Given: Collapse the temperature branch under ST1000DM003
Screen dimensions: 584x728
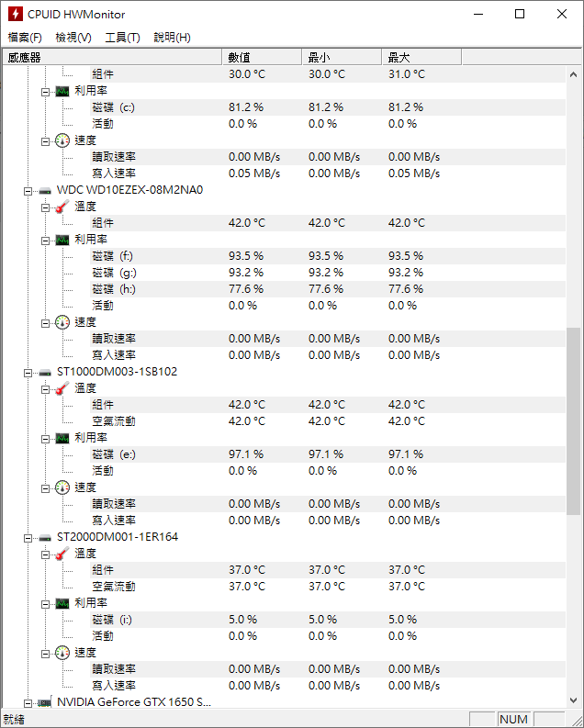Looking at the screenshot, I should (45, 389).
